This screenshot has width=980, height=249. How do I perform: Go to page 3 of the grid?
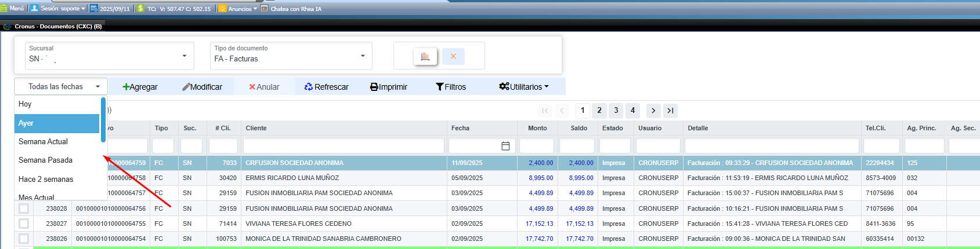tap(616, 111)
